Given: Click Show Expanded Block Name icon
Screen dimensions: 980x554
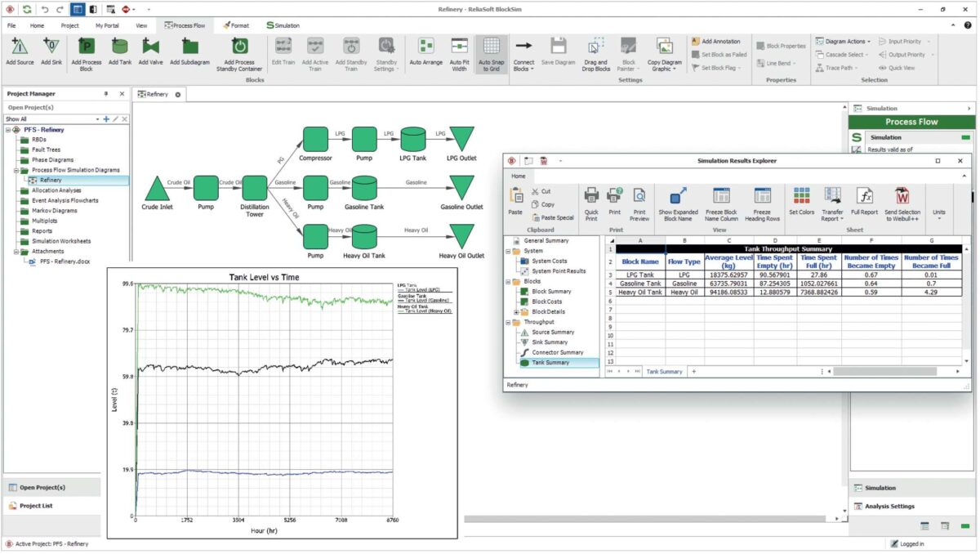Looking at the screenshot, I should (678, 195).
